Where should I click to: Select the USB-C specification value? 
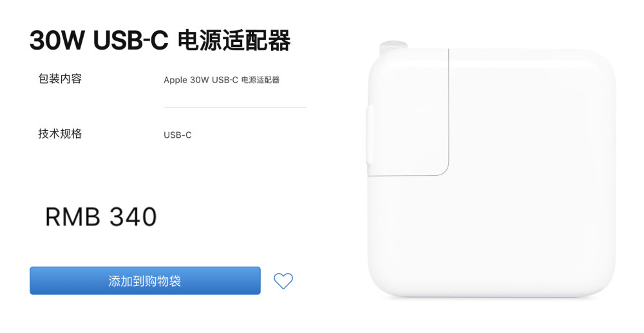point(178,135)
